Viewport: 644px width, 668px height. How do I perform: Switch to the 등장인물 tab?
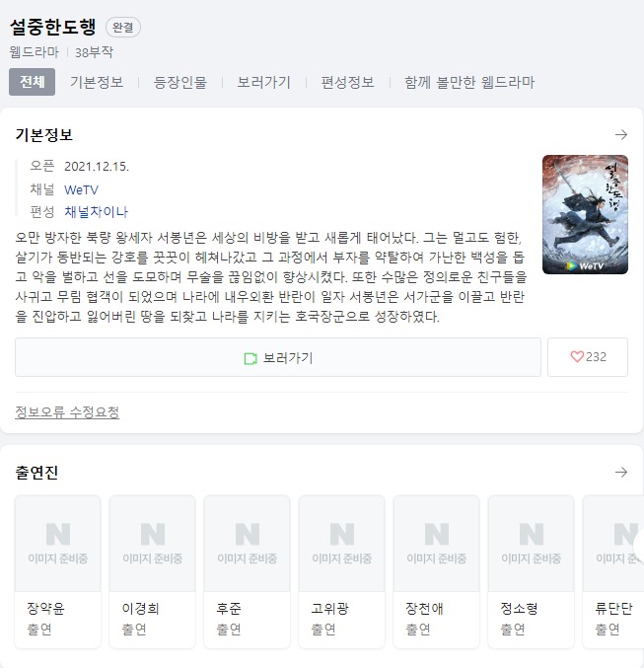click(x=180, y=82)
